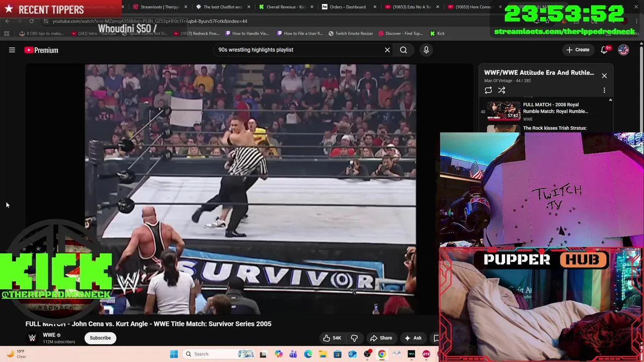Click the taskbar Search box
The width and height of the screenshot is (644, 362).
pos(219,354)
